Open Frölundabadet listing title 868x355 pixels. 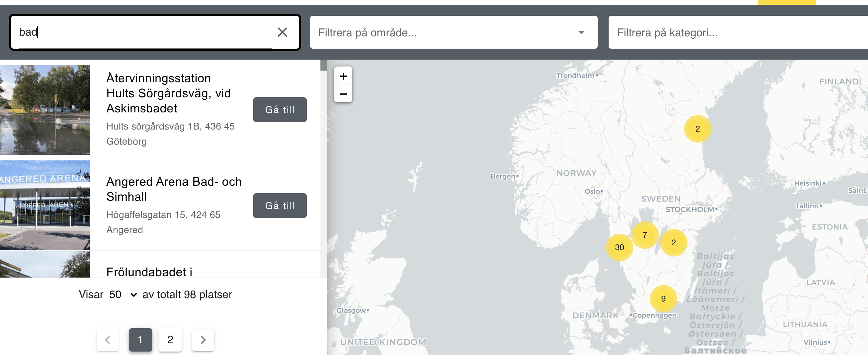(149, 272)
